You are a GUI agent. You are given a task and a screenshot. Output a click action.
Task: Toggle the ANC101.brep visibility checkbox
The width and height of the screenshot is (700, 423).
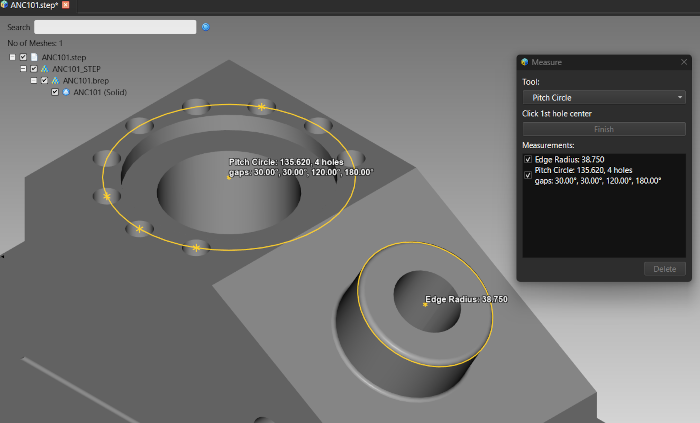44,80
